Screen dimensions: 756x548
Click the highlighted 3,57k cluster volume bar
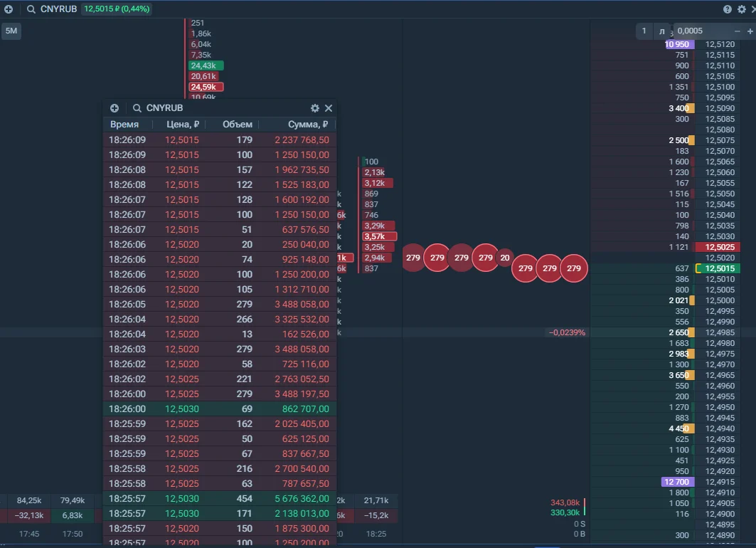(380, 236)
